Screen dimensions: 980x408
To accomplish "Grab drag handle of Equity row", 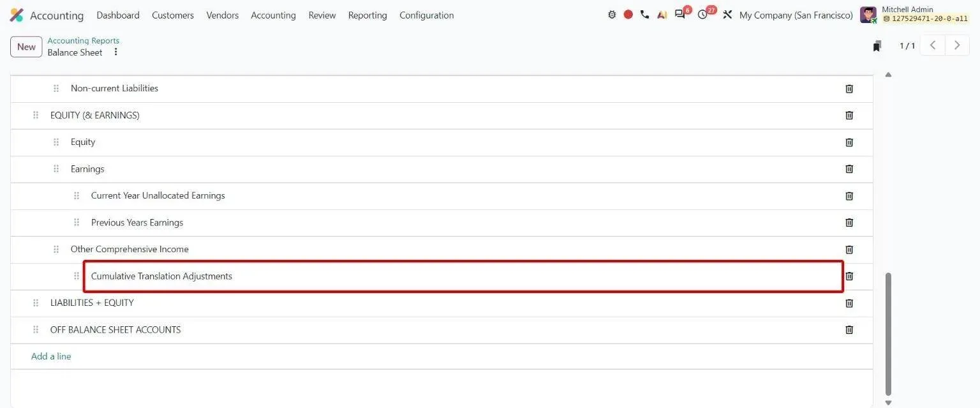I will [56, 142].
